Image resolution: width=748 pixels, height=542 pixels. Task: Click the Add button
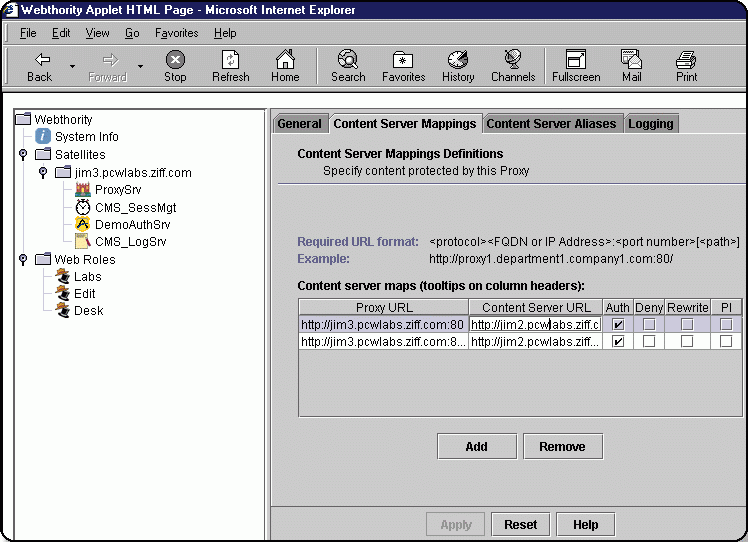pyautogui.click(x=477, y=447)
